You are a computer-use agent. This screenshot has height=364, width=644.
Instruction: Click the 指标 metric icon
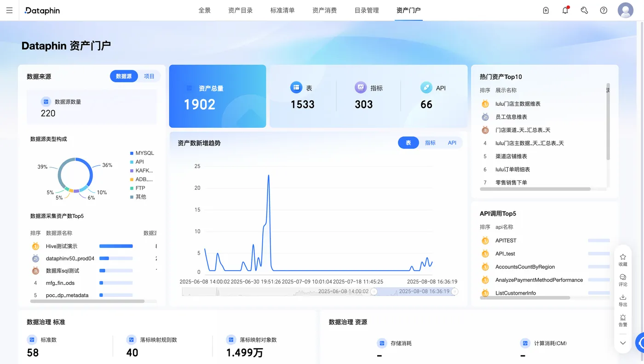[x=361, y=87]
